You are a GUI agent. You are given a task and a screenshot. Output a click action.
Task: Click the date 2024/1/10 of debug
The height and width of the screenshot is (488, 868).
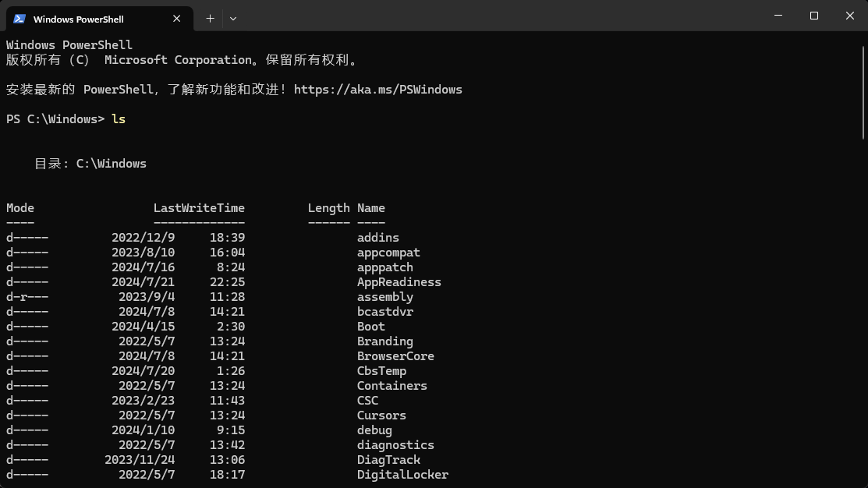click(143, 430)
